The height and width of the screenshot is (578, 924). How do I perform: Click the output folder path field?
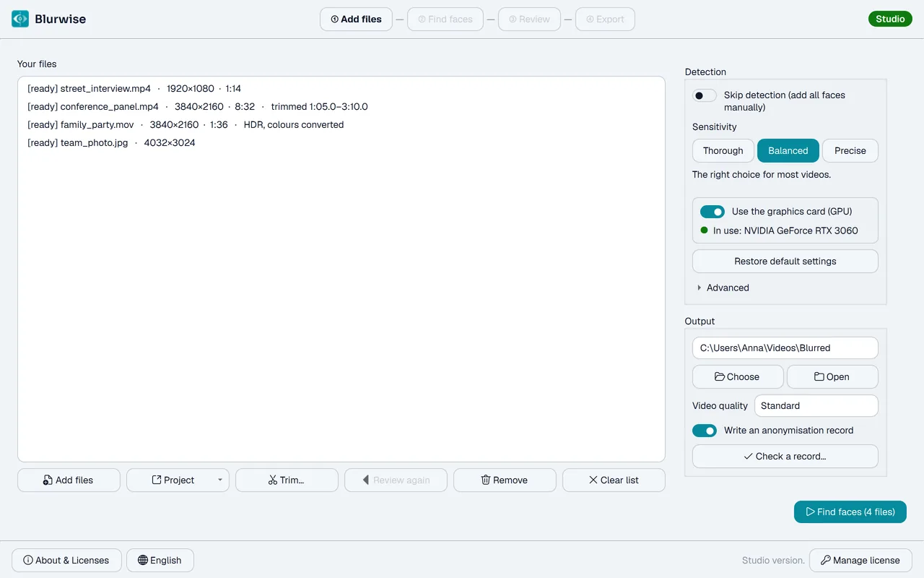point(785,348)
